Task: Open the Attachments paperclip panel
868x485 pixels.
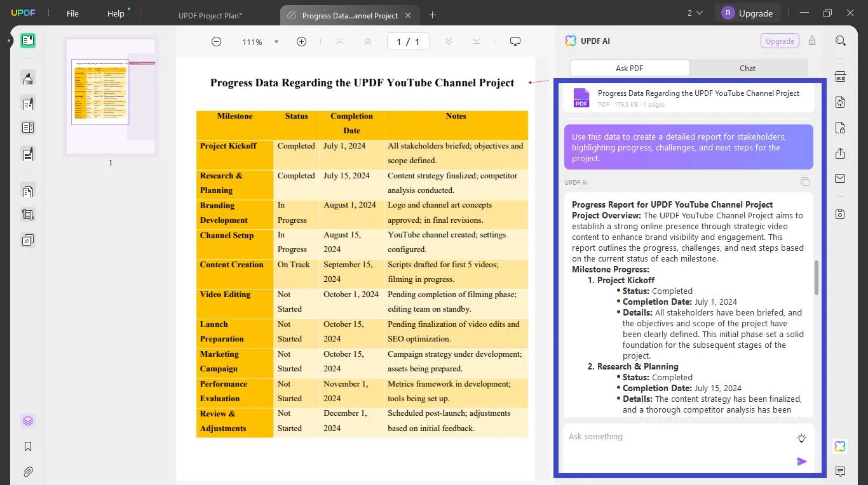Action: pyautogui.click(x=28, y=472)
